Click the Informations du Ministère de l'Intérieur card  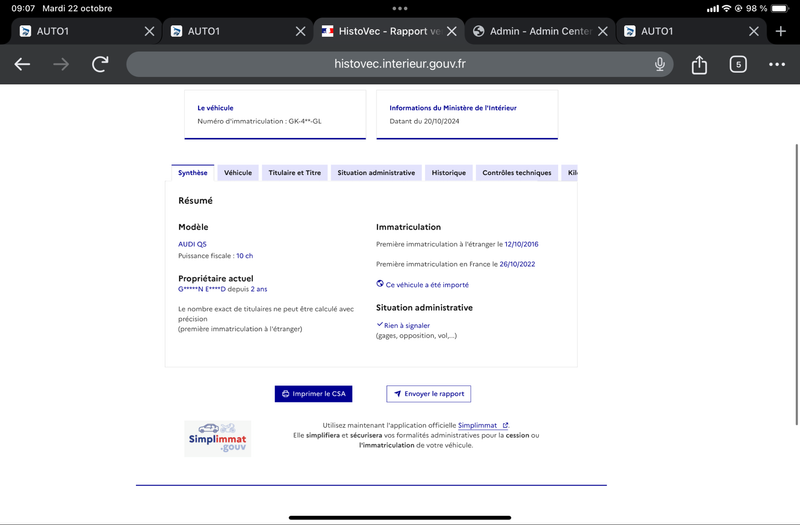point(467,115)
